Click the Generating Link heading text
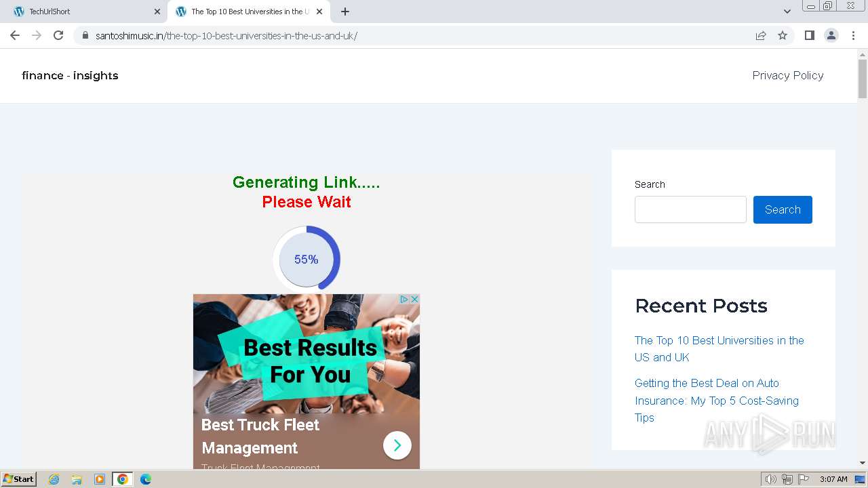 (307, 182)
